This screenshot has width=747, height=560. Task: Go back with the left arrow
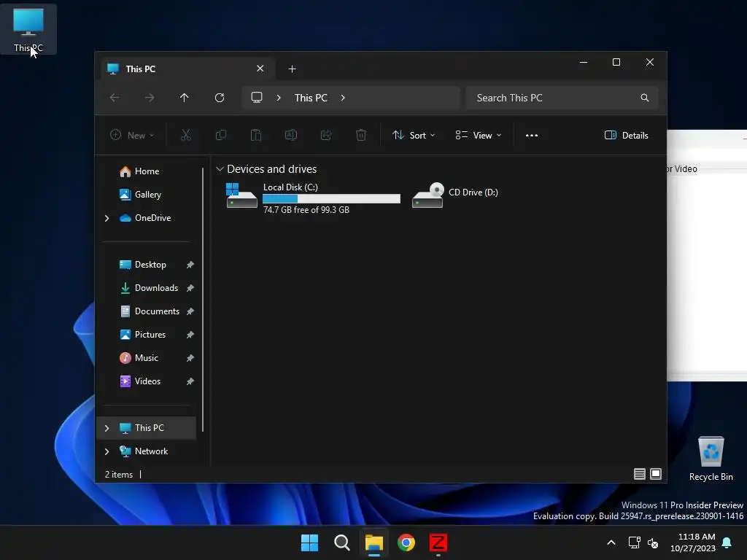[115, 98]
